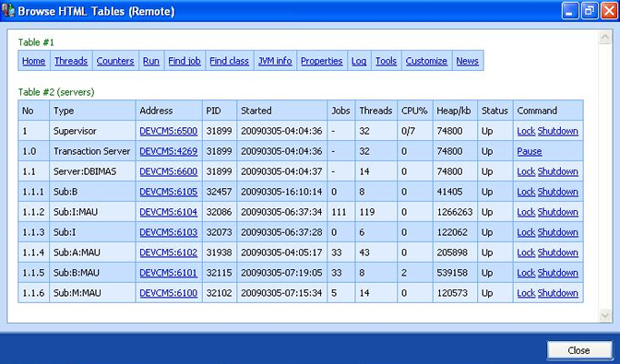Lock the Sub:B server 1.1.1
This screenshot has height=364, width=620.
click(x=526, y=192)
